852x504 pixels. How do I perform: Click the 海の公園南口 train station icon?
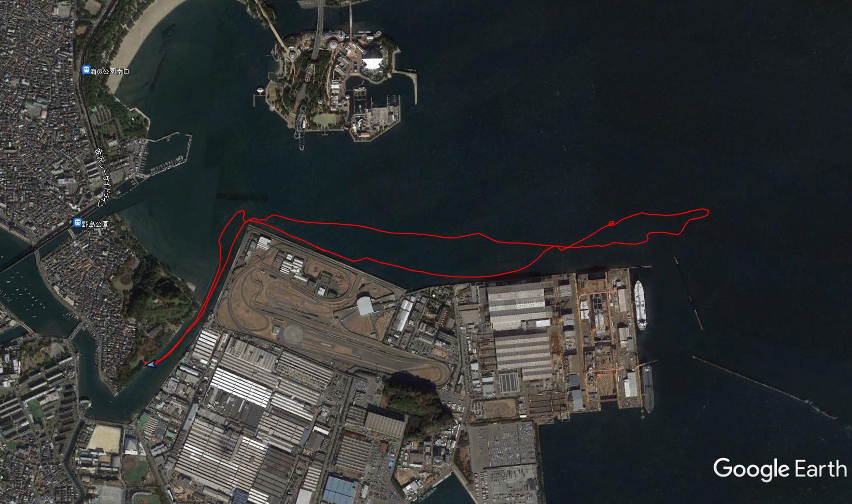click(86, 70)
